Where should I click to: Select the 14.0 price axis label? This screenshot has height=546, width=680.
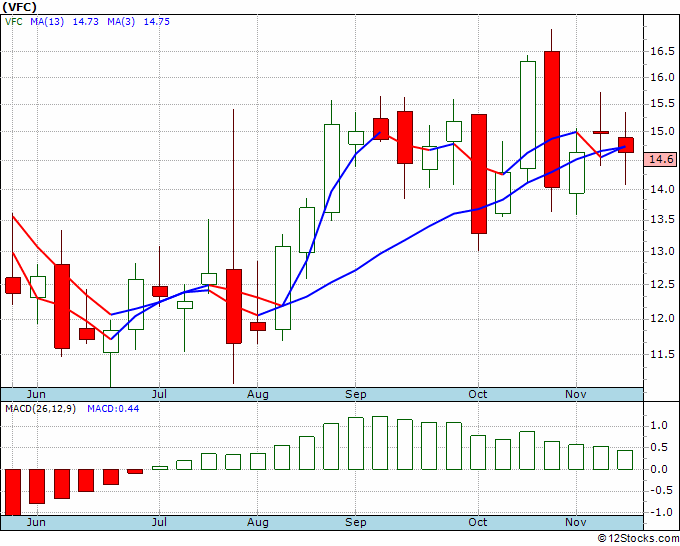[x=662, y=189]
